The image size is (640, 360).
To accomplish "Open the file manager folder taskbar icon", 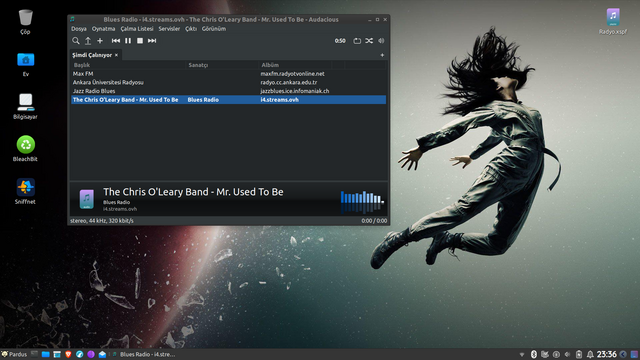I will click(x=46, y=354).
